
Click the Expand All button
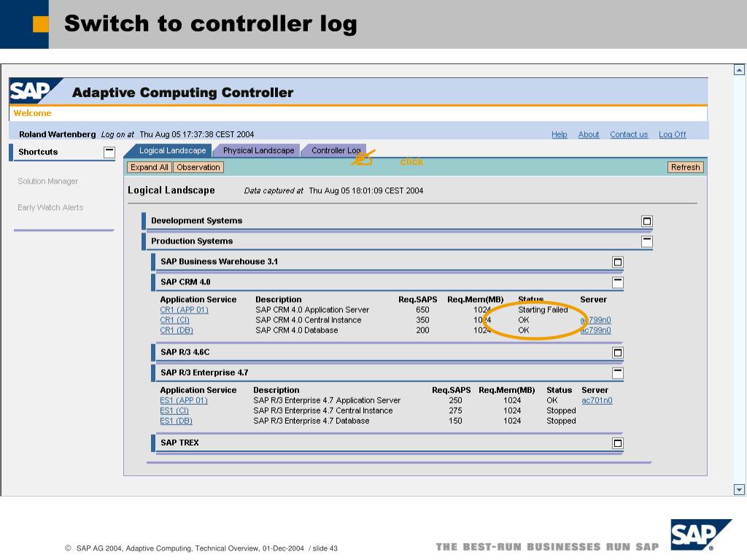coord(149,167)
